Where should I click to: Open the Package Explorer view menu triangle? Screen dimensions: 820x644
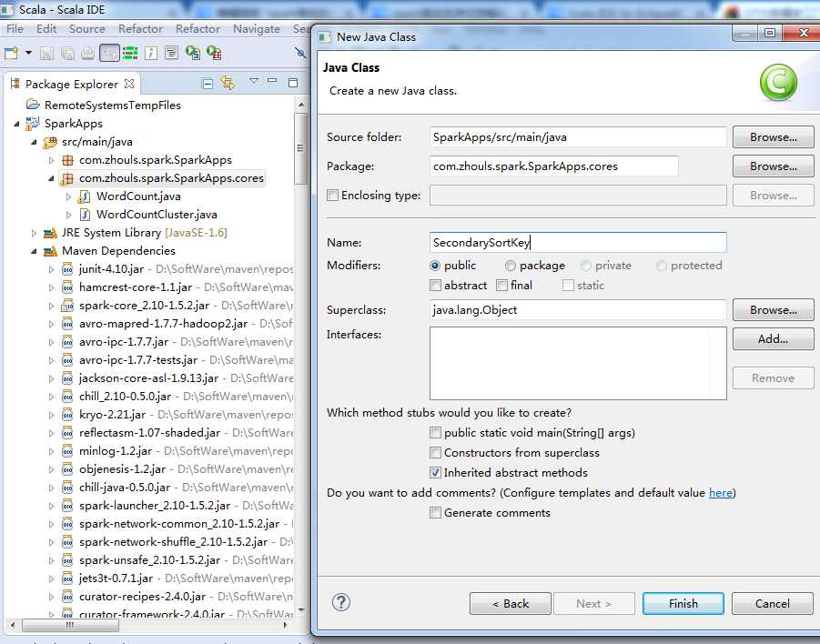click(x=254, y=81)
